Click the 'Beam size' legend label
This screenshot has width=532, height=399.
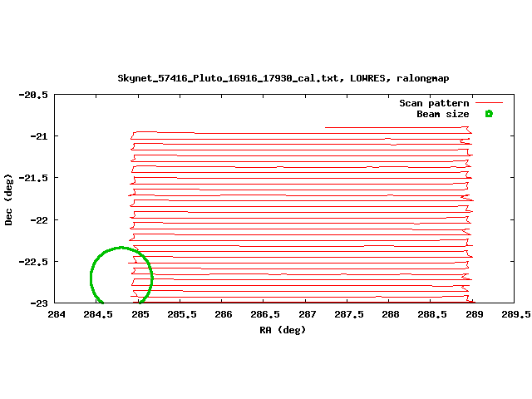[x=443, y=114]
